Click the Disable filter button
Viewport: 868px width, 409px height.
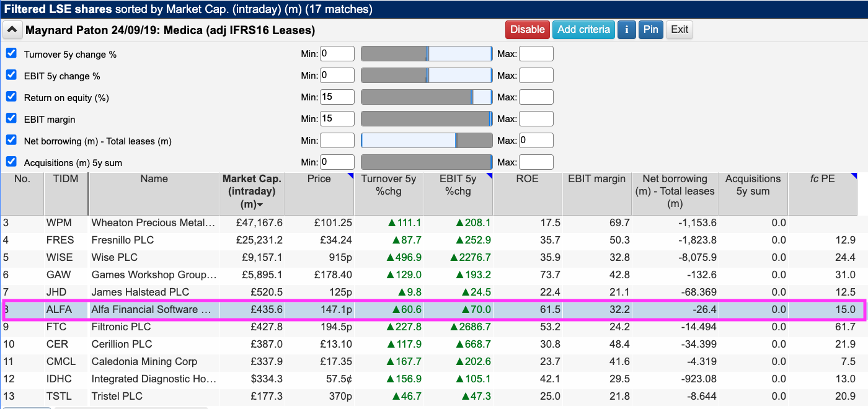(x=527, y=30)
